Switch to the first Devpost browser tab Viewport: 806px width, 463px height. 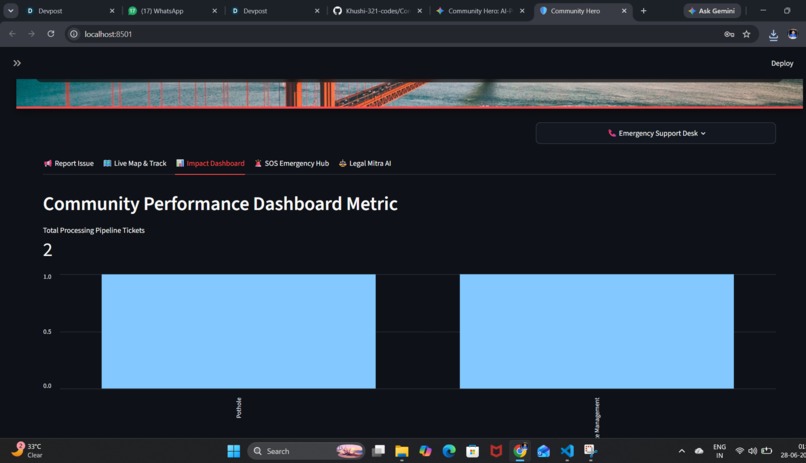(x=70, y=11)
